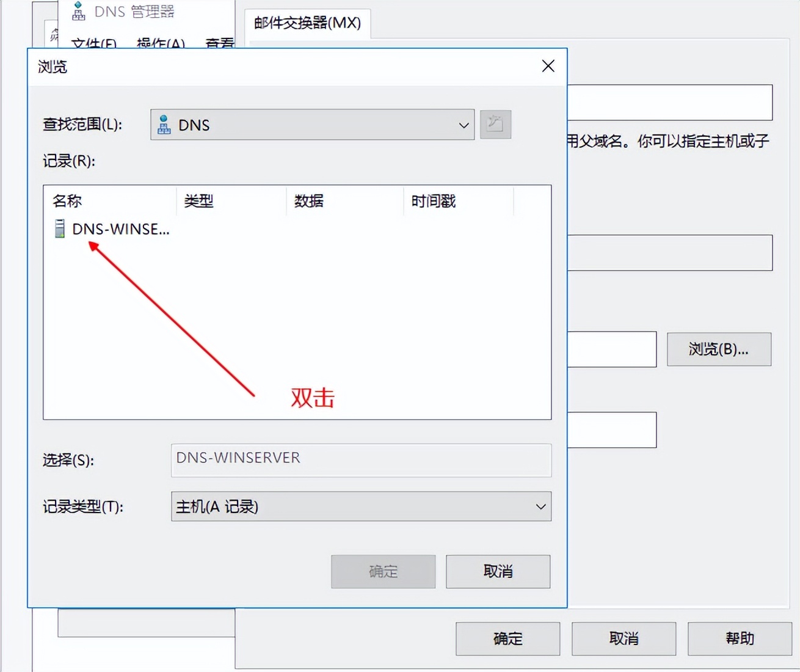
Task: Open the 操作(A) menu
Action: click(161, 43)
